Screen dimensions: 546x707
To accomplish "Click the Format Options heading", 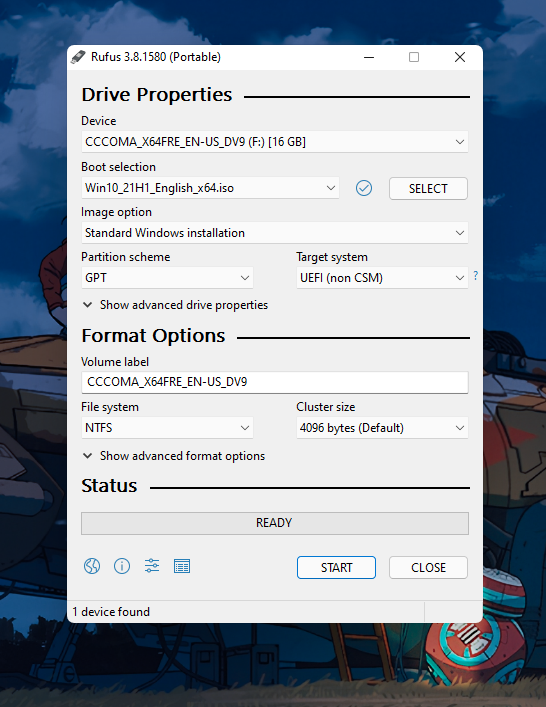I will (153, 336).
